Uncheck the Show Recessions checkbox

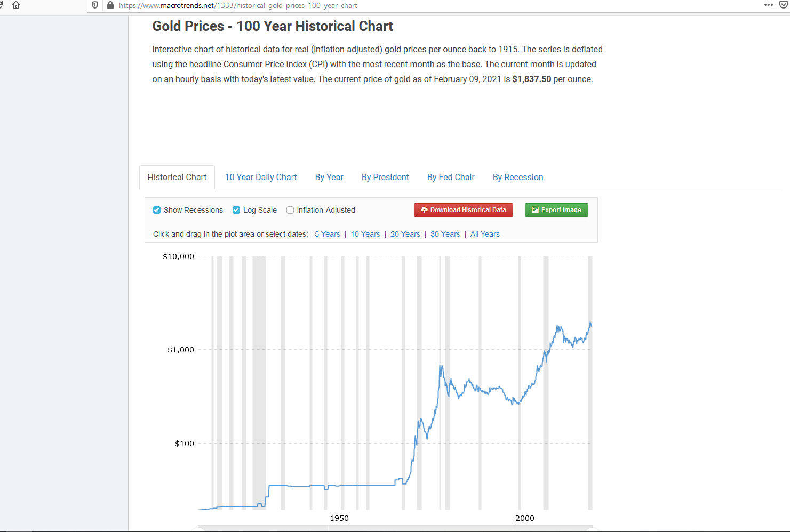click(x=157, y=210)
